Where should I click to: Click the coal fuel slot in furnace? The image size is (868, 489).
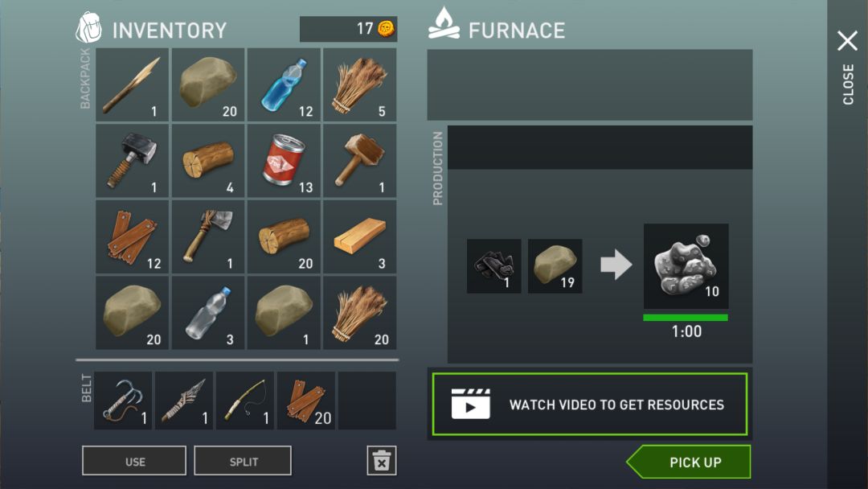click(493, 266)
